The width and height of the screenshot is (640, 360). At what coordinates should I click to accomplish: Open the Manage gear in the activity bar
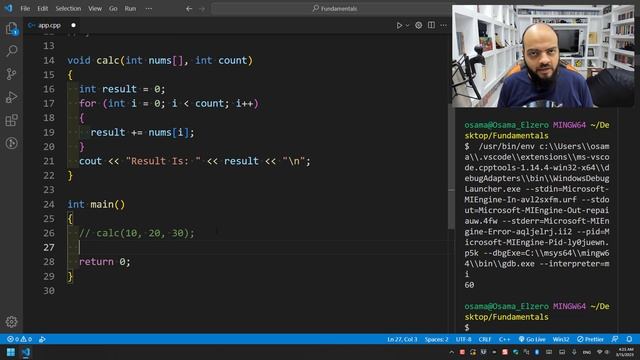(11, 322)
